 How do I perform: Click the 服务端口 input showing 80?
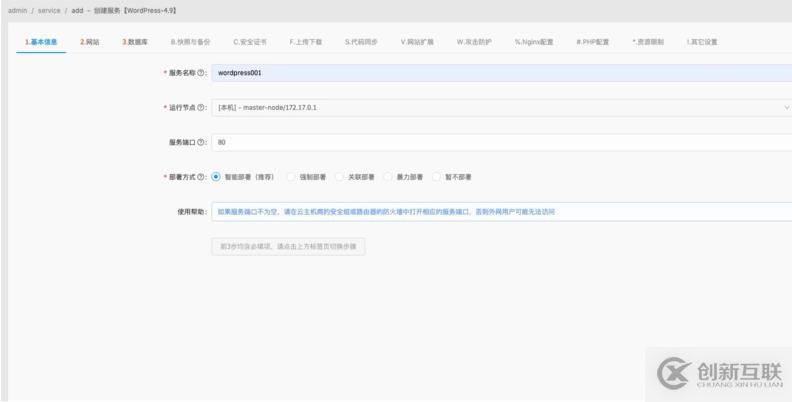pos(500,142)
